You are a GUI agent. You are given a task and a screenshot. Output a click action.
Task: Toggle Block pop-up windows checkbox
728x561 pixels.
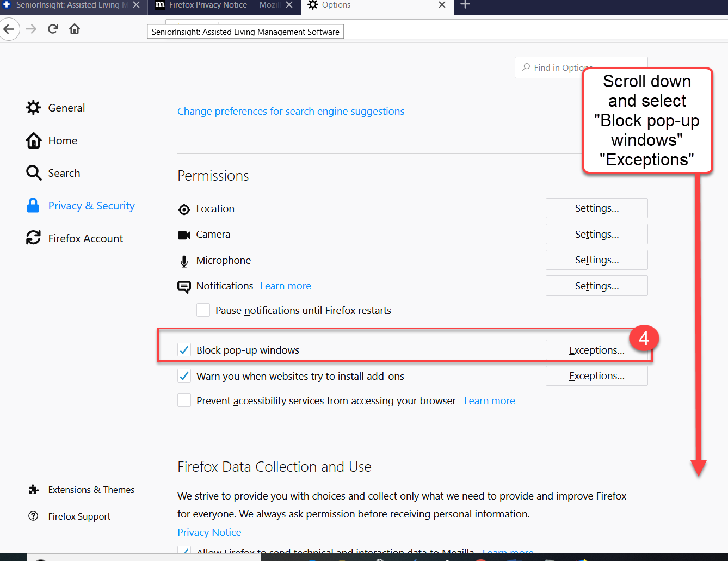point(184,350)
